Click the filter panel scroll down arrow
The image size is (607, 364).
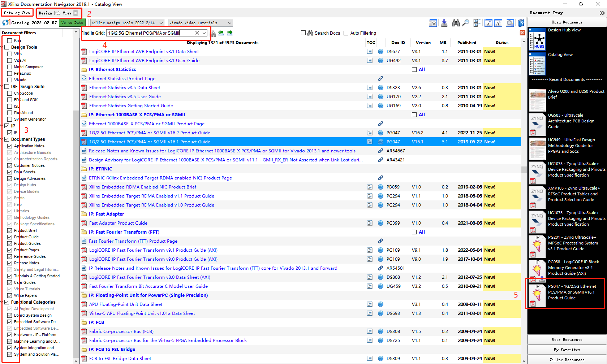(76, 360)
